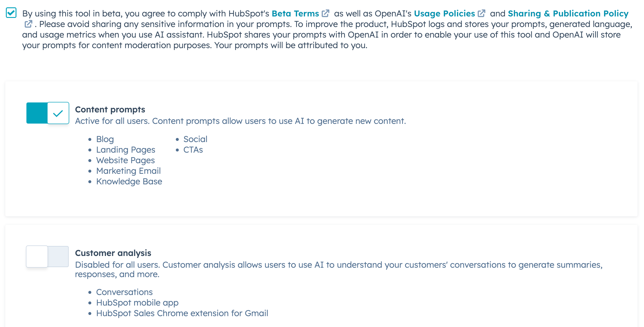Open the Sharing & Publication Policy link
Screen dimensions: 644x327
568,13
